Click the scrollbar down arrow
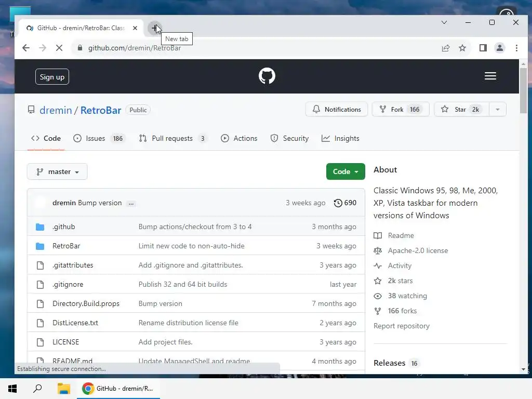Viewport: 532px width, 399px height. click(x=523, y=369)
